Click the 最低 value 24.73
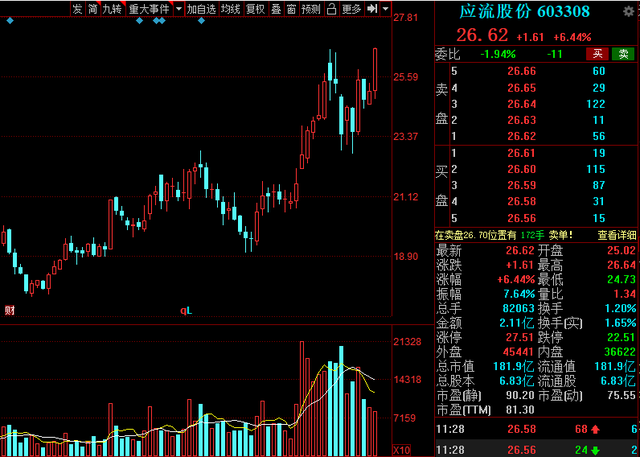Image resolution: width=640 pixels, height=457 pixels. coord(621,280)
